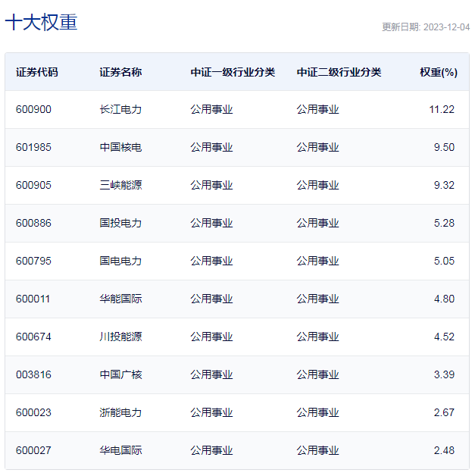Click stock name 中国广核
Image resolution: width=475 pixels, height=476 pixels.
(x=120, y=375)
